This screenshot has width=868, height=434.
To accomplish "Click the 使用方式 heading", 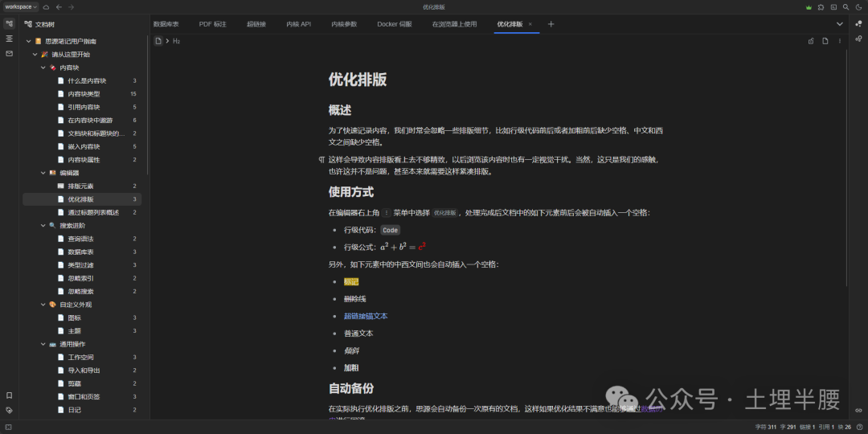I will point(351,192).
